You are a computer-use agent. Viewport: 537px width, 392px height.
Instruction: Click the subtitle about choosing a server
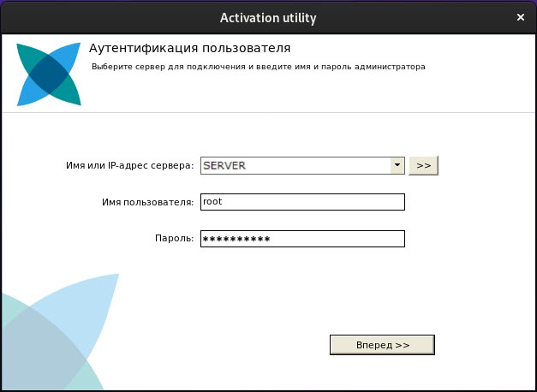point(258,66)
